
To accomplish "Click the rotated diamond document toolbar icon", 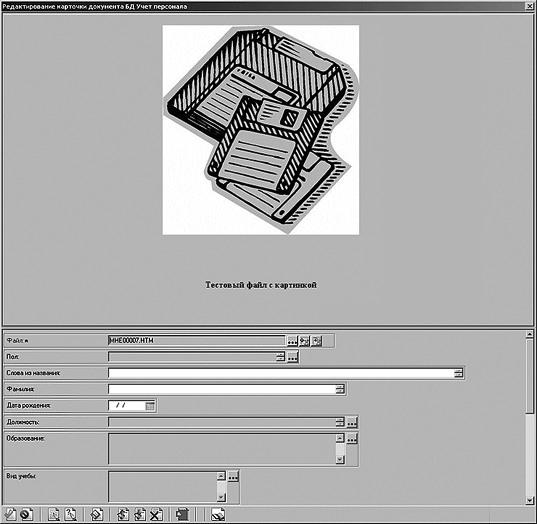I will click(x=96, y=514).
